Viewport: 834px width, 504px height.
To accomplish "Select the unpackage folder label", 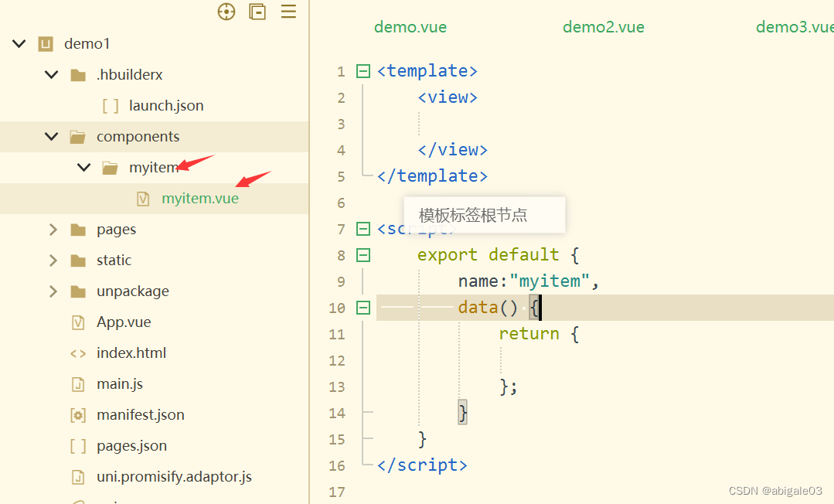I will pos(133,291).
